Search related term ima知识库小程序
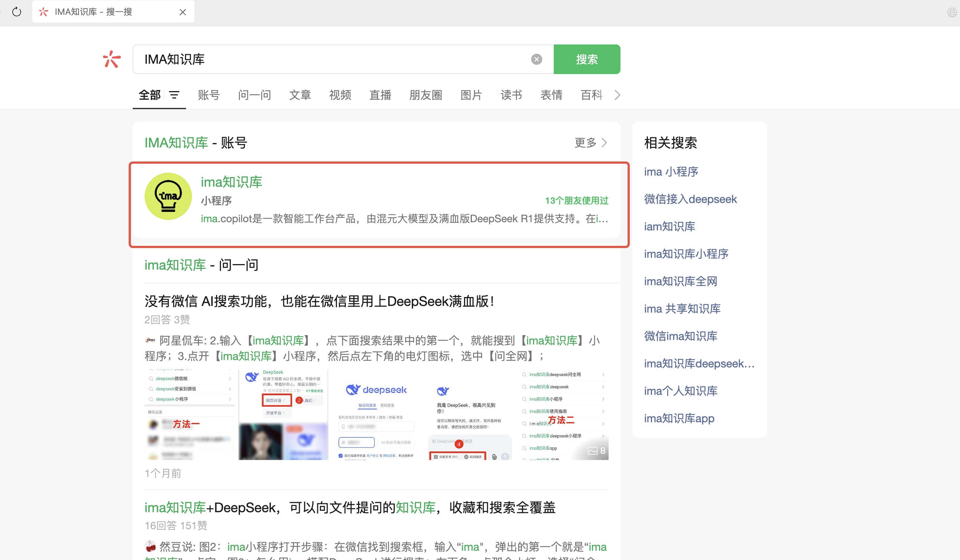The width and height of the screenshot is (960, 560). tap(686, 254)
